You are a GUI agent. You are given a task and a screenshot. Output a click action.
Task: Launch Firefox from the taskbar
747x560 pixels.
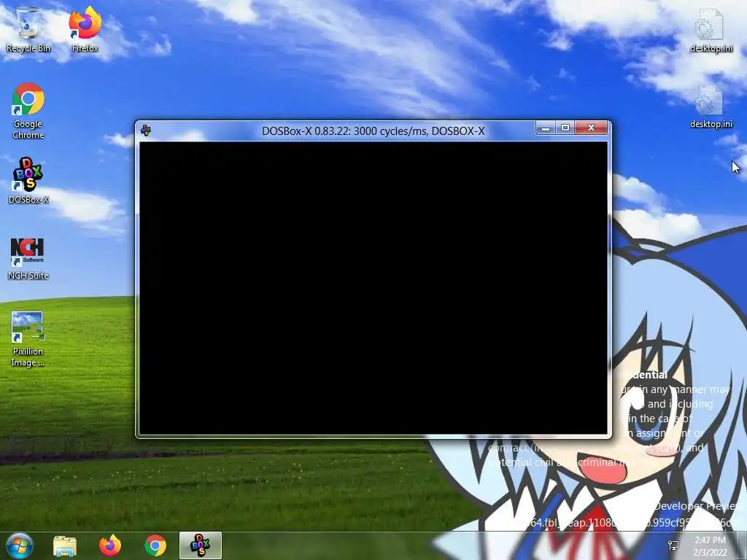(x=110, y=545)
